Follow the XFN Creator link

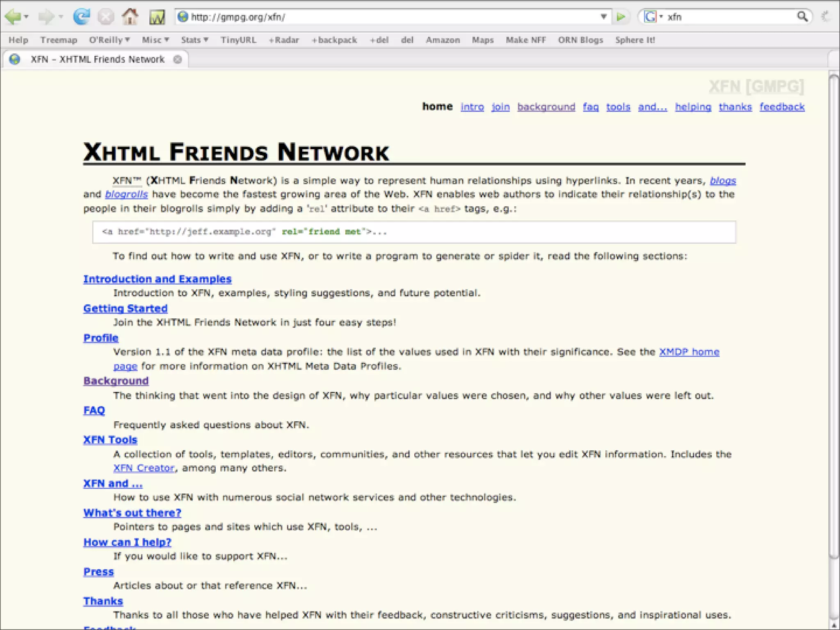pyautogui.click(x=144, y=468)
